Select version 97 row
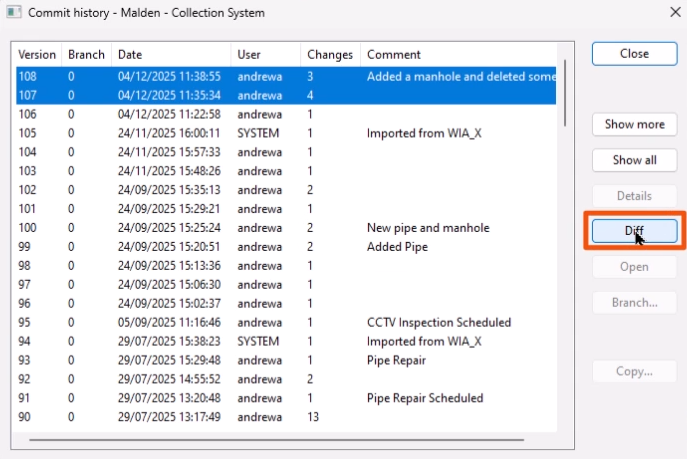Screen dimensions: 687x459 tap(286, 285)
